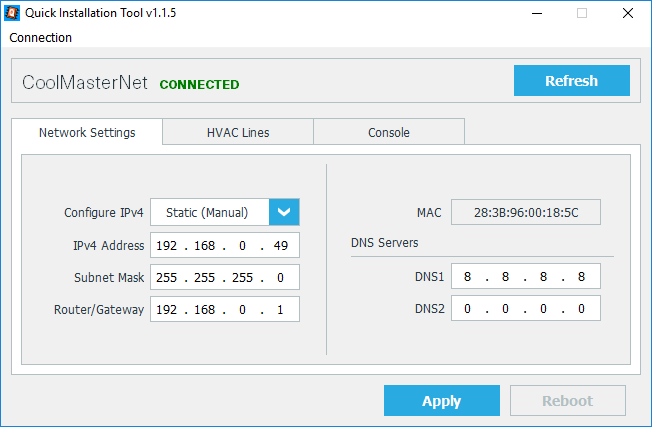Click Apply to save network settings
This screenshot has width=652, height=427.
click(x=441, y=401)
